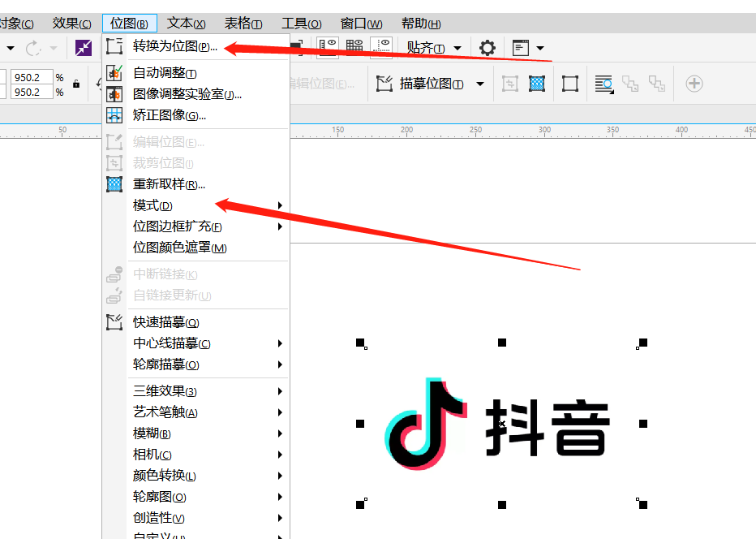Click the 描摹位图 trace bitmap button

[x=420, y=84]
